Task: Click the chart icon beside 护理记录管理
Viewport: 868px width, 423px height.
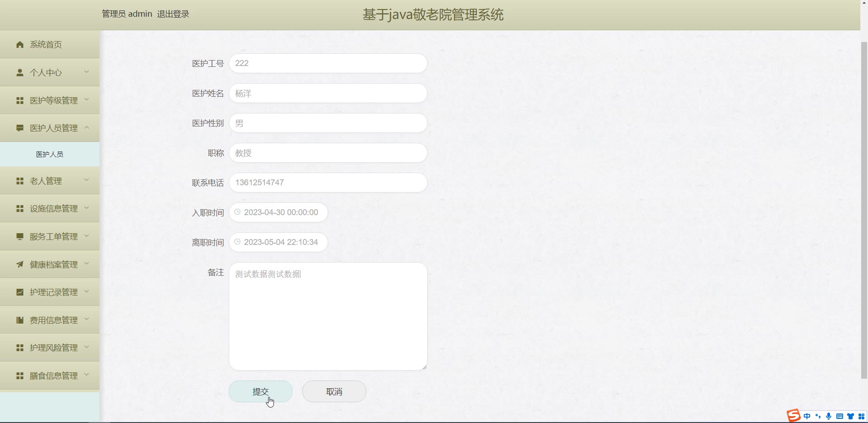Action: (20, 292)
